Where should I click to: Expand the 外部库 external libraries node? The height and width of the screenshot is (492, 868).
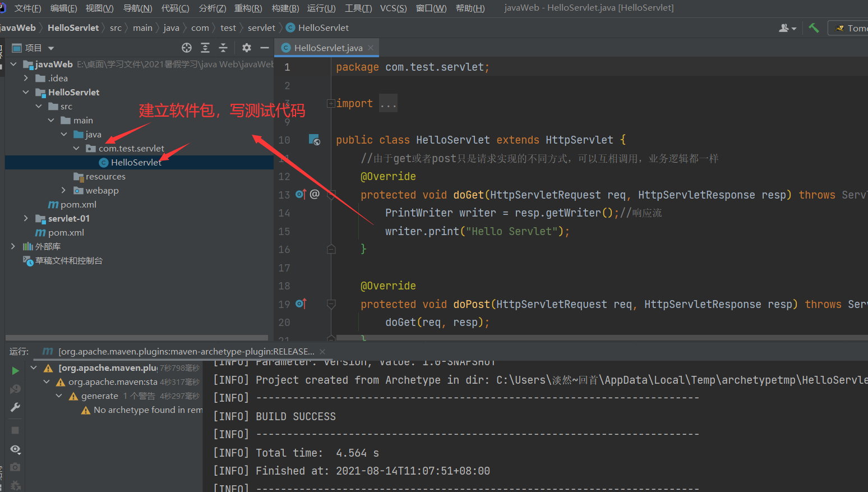(x=13, y=246)
